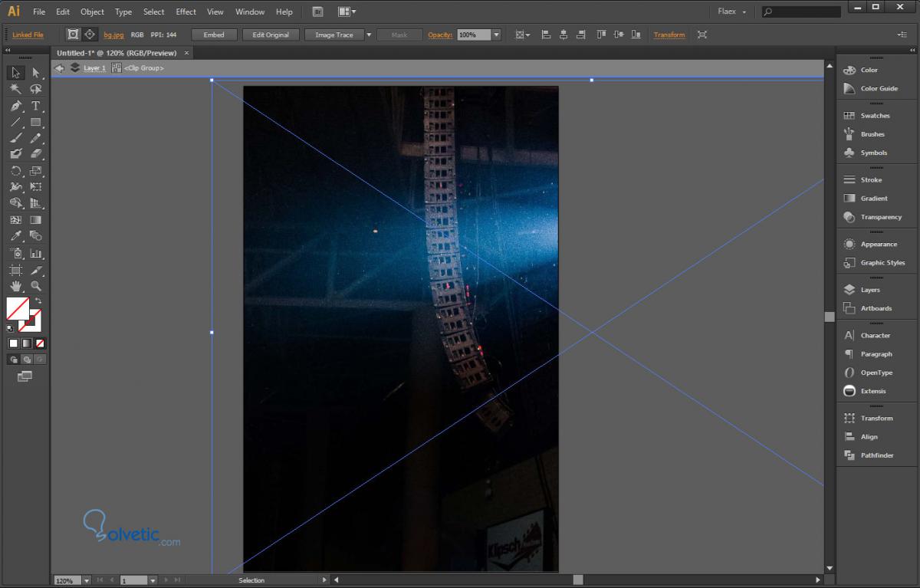Activate the Zoom tool
The image size is (920, 588).
click(35, 286)
